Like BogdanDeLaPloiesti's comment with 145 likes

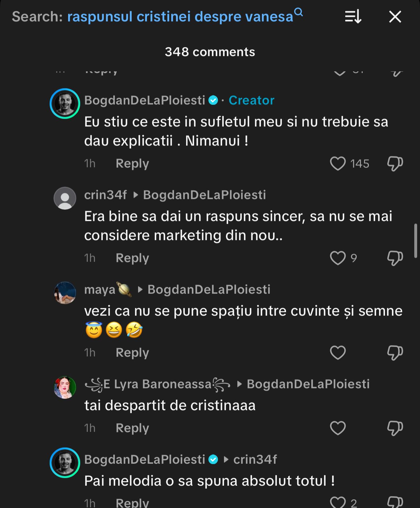click(x=338, y=164)
